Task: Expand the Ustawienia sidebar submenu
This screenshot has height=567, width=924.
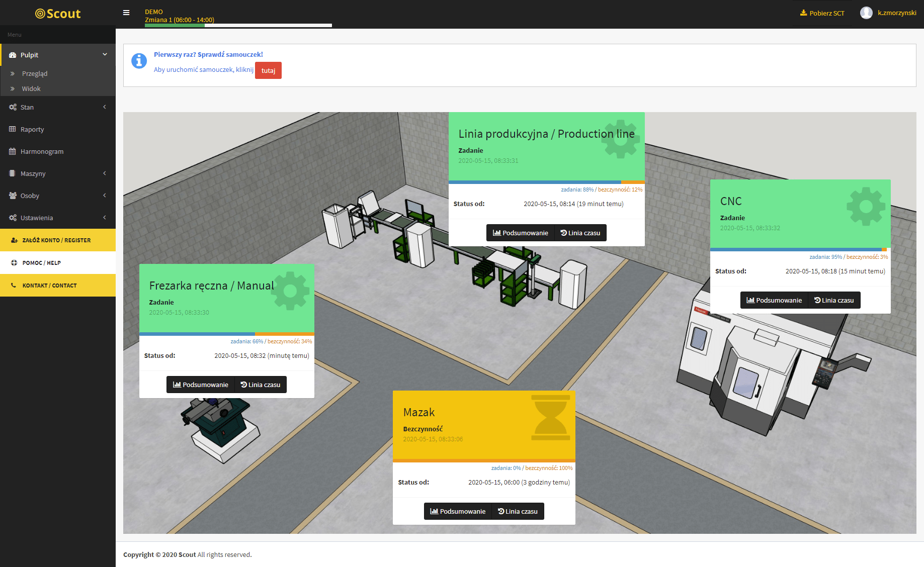Action: coord(58,218)
